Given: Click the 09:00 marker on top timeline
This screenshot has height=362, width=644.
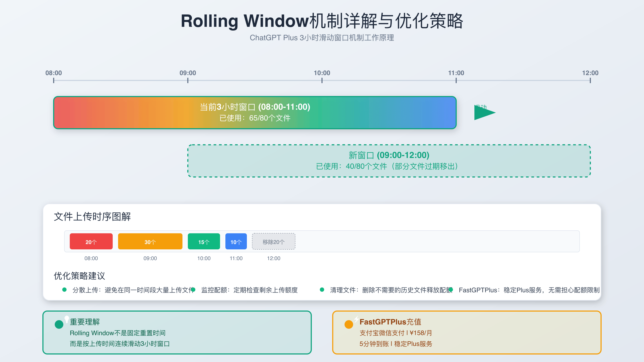Looking at the screenshot, I should tap(188, 73).
